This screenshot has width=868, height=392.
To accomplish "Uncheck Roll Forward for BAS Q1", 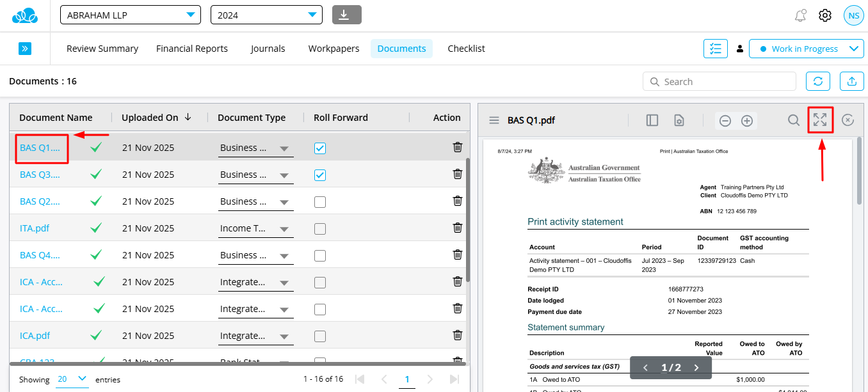I will click(320, 148).
